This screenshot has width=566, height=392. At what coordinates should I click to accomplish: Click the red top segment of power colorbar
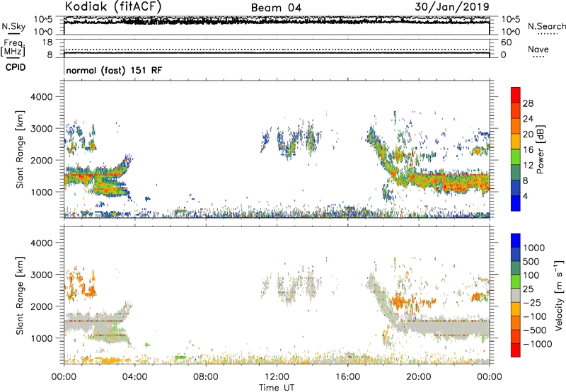516,95
